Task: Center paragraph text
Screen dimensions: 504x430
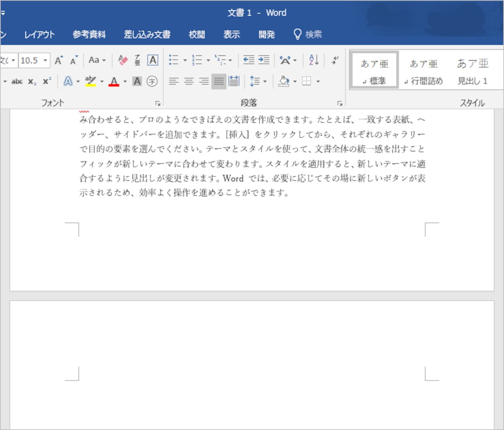Action: (x=189, y=81)
